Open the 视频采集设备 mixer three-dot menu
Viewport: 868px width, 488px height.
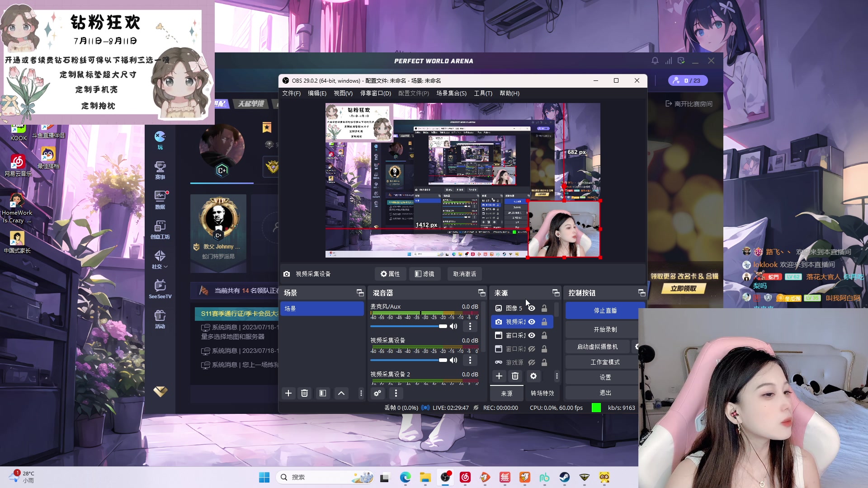(x=470, y=360)
